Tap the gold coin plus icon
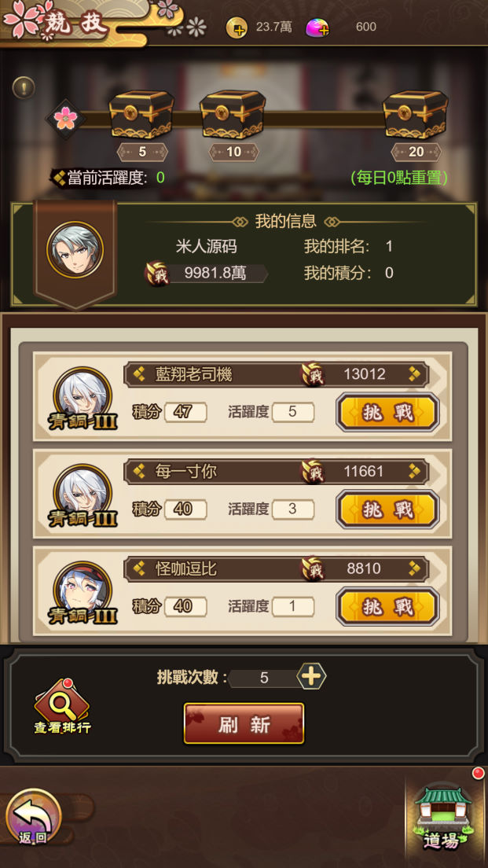Image resolution: width=488 pixels, height=868 pixels. (237, 27)
